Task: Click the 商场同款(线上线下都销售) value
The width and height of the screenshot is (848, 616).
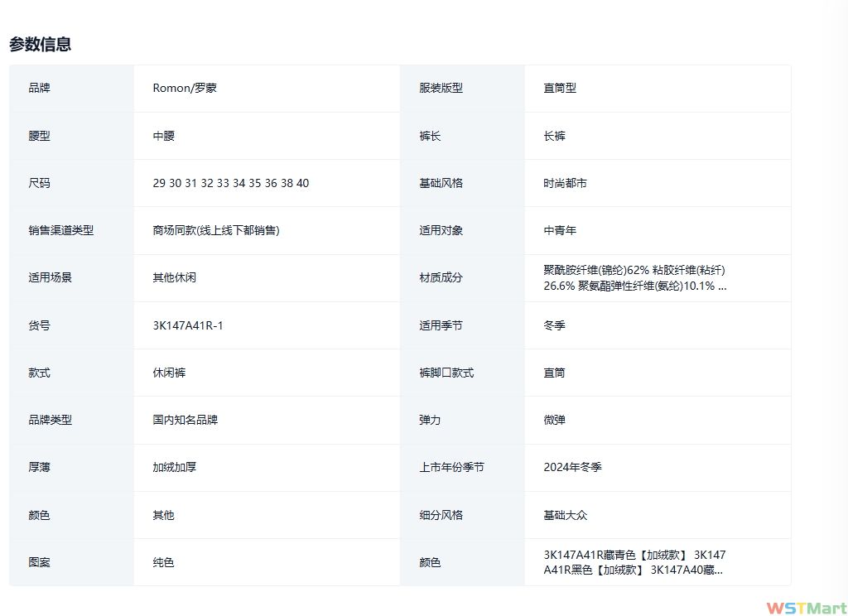Action: click(216, 230)
